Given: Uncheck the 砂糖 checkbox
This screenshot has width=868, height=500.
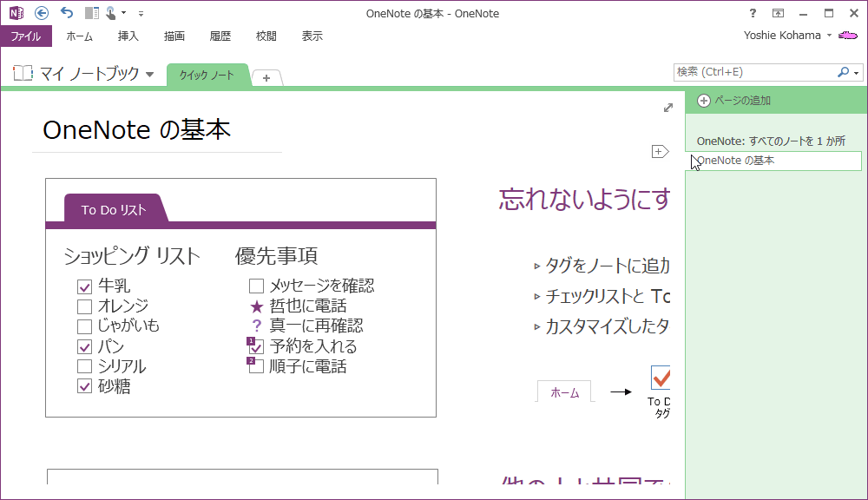Looking at the screenshot, I should (x=85, y=386).
